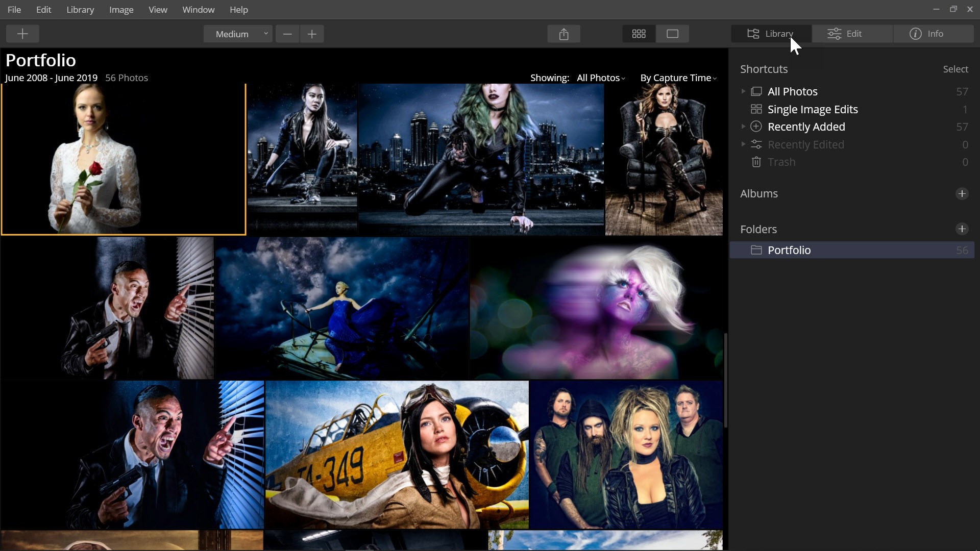This screenshot has width=980, height=551.
Task: Add a new folder
Action: click(962, 229)
